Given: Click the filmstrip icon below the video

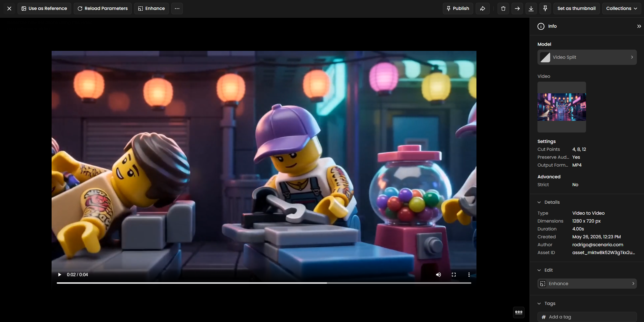Looking at the screenshot, I should coord(519,312).
